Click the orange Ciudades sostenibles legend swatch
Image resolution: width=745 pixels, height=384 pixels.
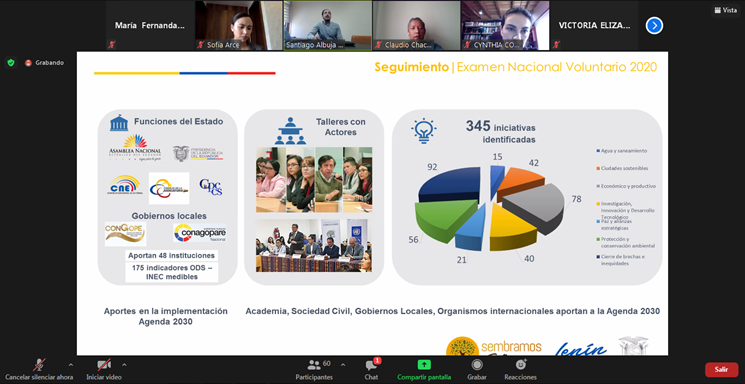(598, 168)
